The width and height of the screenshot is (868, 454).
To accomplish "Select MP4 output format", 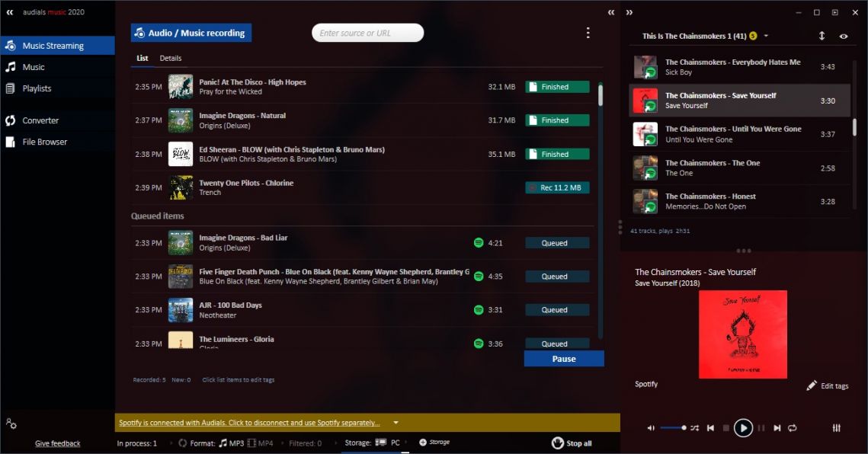I will point(260,443).
